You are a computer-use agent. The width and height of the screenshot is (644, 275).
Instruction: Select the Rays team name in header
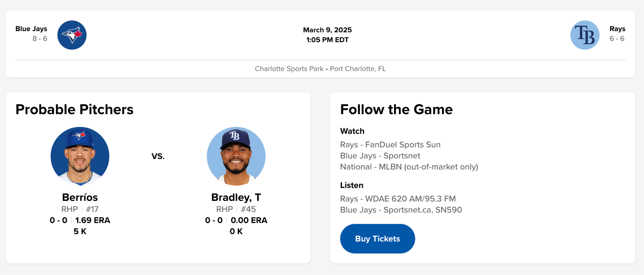[x=617, y=29]
